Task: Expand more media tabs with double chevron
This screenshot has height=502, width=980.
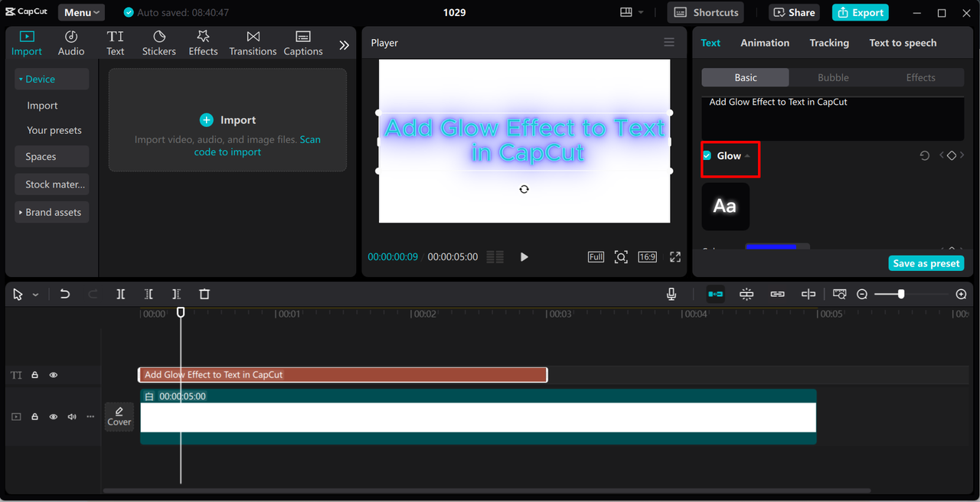Action: point(344,45)
